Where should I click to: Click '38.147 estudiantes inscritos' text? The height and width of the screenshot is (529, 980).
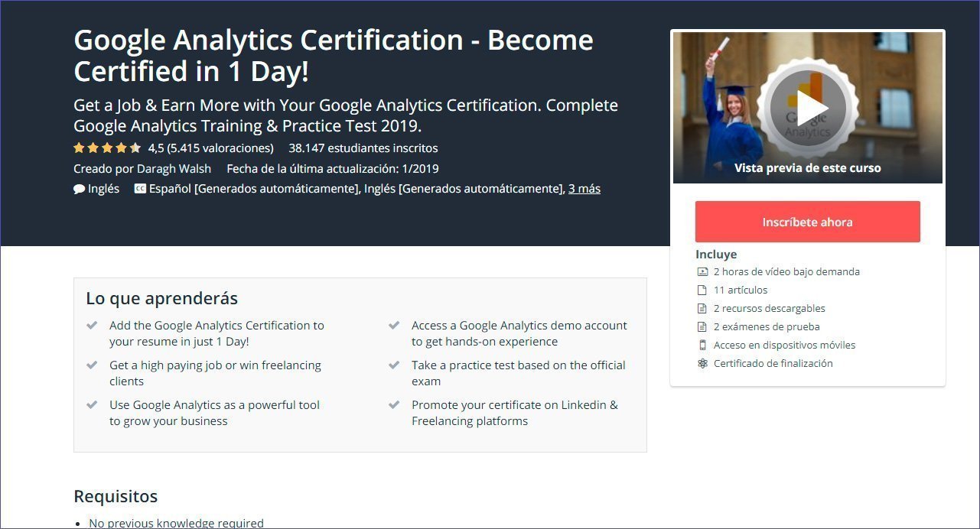[x=363, y=148]
